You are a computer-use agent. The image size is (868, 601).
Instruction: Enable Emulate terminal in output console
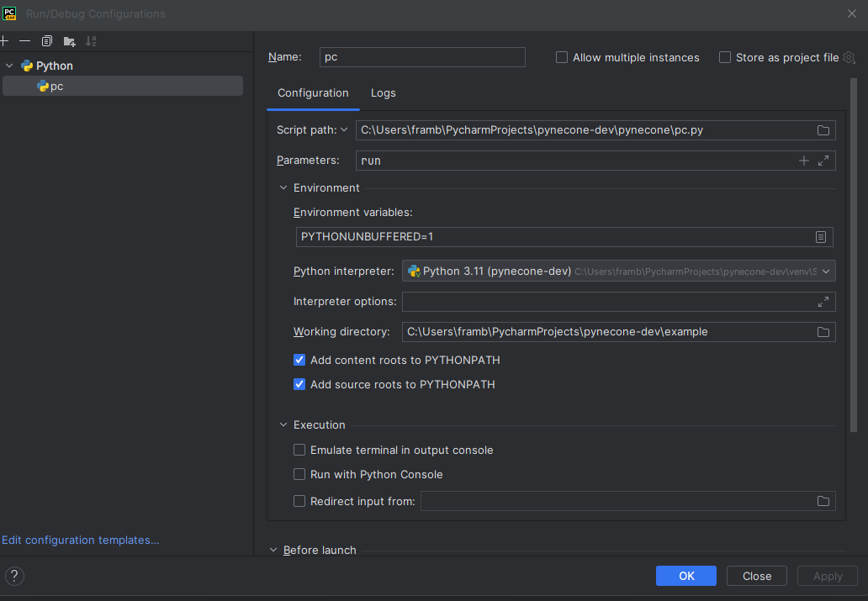299,450
